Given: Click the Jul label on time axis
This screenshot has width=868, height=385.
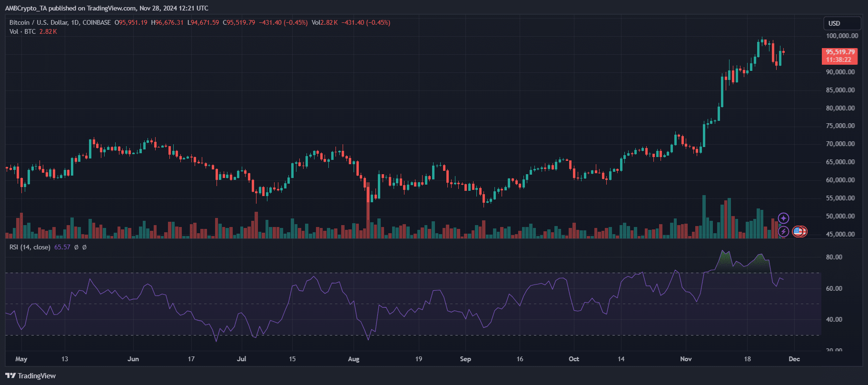Looking at the screenshot, I should click(241, 359).
